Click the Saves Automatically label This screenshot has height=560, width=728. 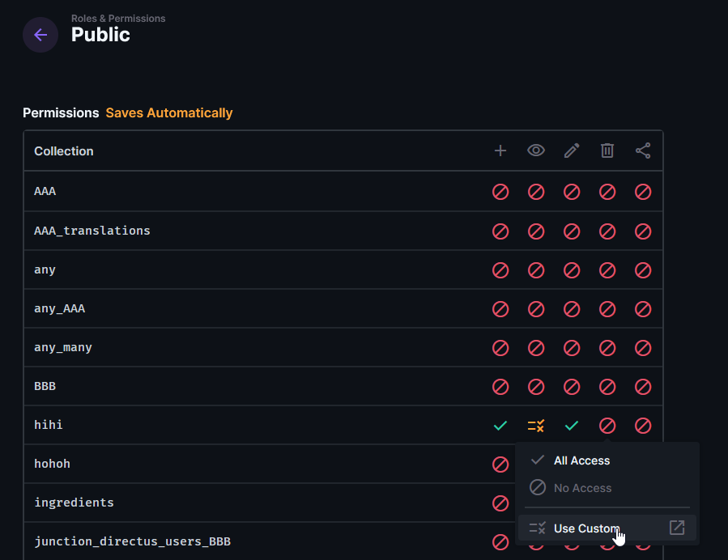[x=168, y=113]
